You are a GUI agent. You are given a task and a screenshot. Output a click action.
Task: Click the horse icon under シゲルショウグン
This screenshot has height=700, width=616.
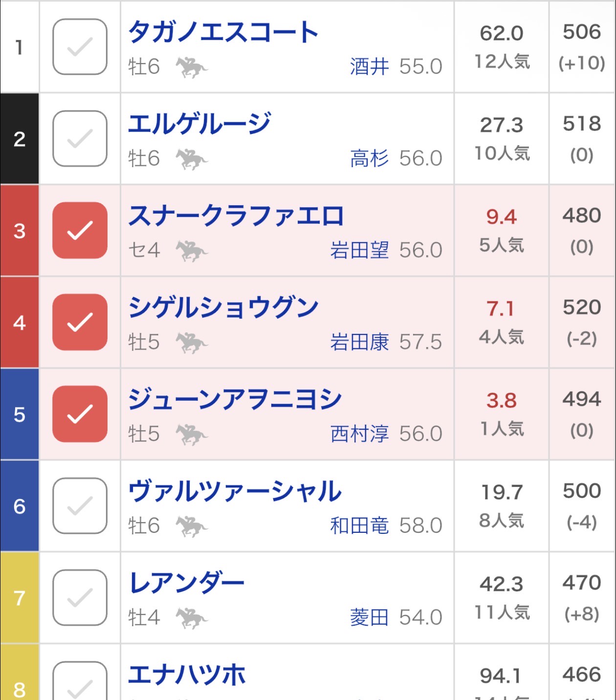tap(191, 342)
